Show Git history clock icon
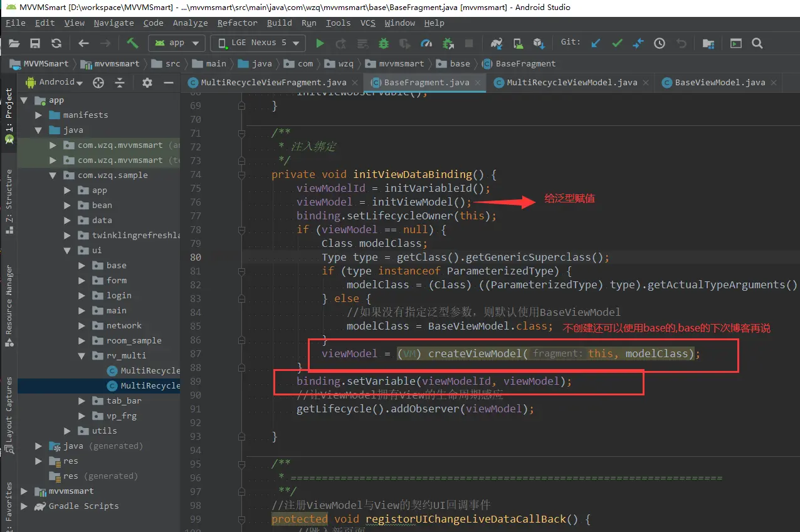The width and height of the screenshot is (800, 532). click(x=660, y=43)
